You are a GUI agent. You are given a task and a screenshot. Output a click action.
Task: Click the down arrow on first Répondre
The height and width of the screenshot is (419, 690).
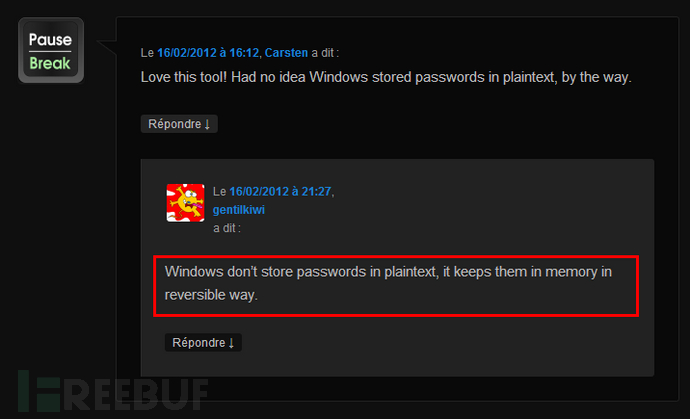tap(207, 125)
